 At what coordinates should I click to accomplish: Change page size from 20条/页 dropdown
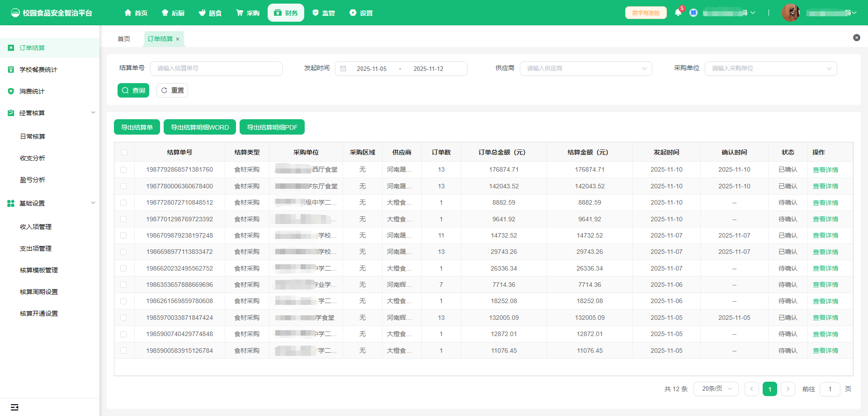pos(716,389)
